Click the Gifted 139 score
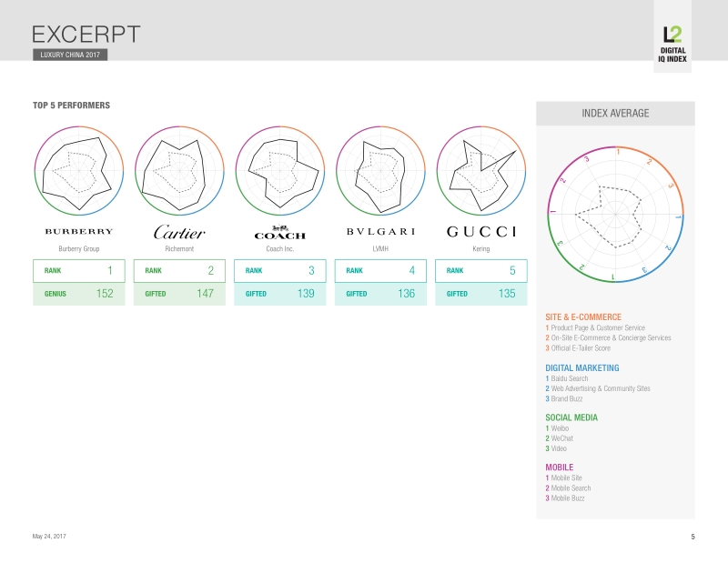 tap(280, 294)
